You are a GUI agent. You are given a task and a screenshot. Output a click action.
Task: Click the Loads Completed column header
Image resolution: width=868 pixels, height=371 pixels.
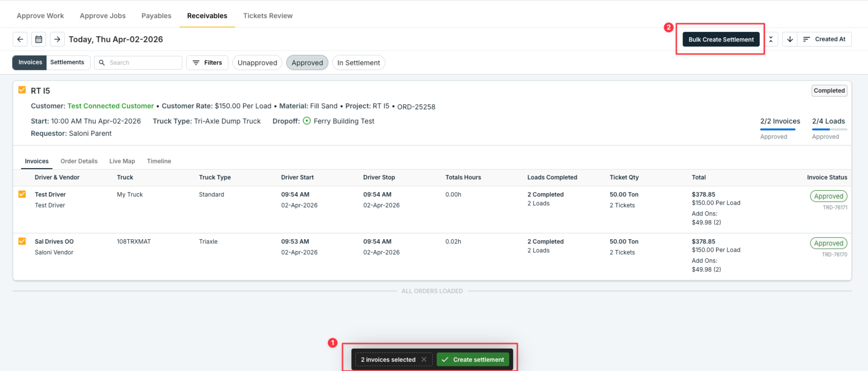pyautogui.click(x=552, y=177)
